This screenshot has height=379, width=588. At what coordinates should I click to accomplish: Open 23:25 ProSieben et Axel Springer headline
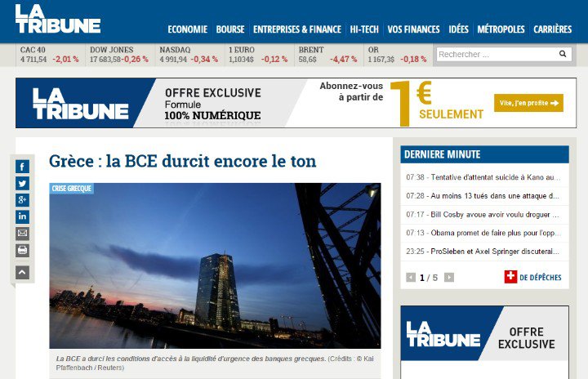pyautogui.click(x=484, y=252)
